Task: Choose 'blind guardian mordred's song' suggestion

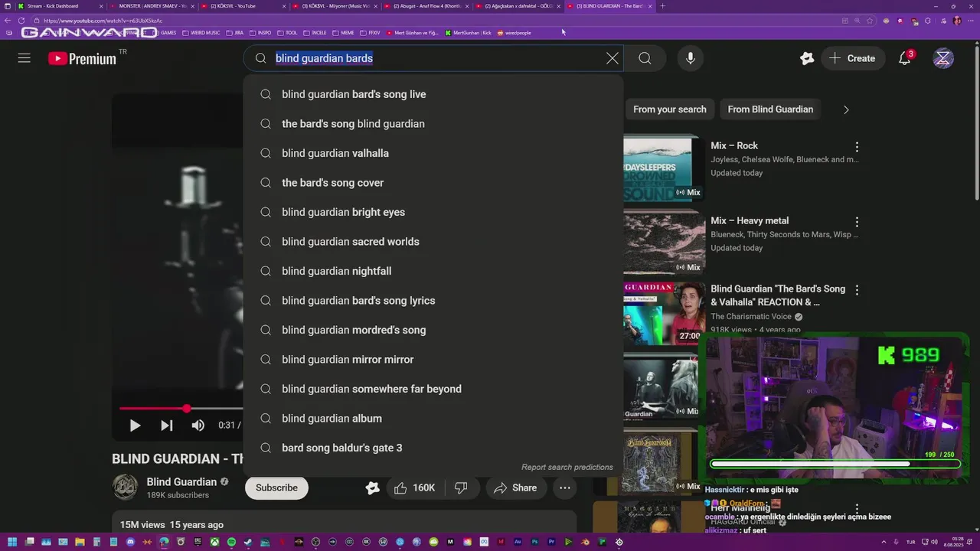Action: click(433, 330)
